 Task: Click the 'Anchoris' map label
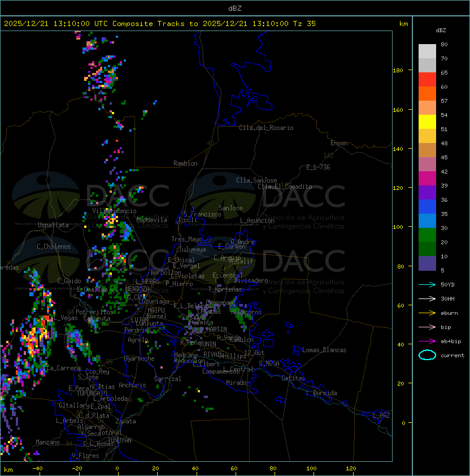click(x=132, y=385)
